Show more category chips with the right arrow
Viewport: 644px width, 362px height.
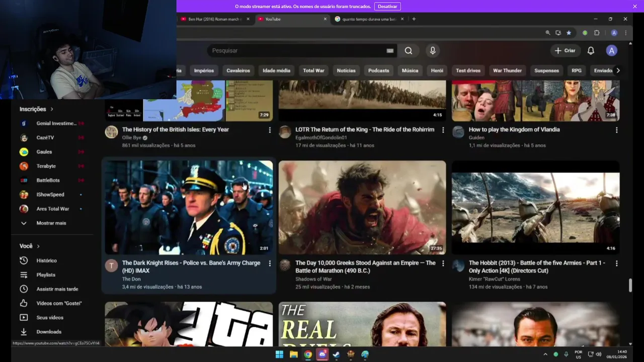point(618,70)
